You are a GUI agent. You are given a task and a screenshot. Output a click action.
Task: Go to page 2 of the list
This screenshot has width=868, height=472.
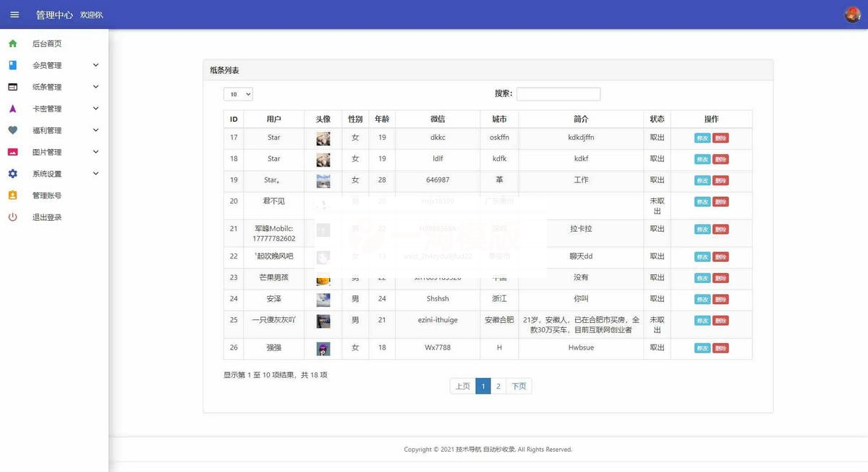point(498,386)
